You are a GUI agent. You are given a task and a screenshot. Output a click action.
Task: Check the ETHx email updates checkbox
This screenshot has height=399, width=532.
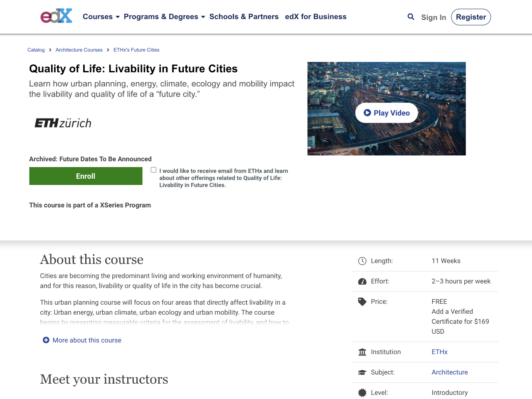pos(153,169)
